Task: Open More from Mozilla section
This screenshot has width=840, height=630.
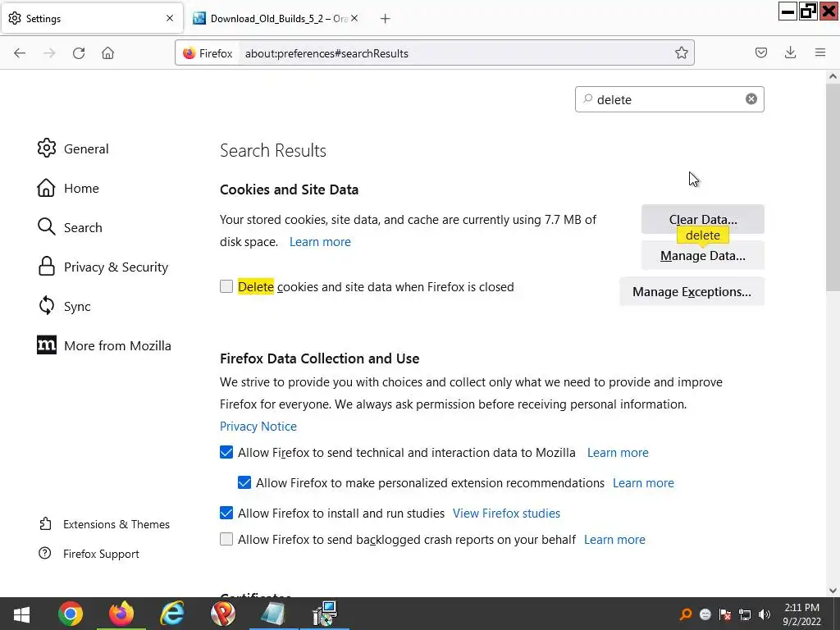Action: point(104,345)
